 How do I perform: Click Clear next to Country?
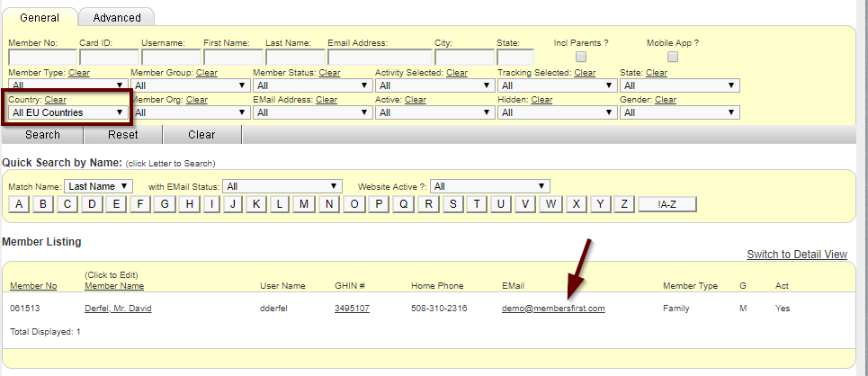(56, 100)
